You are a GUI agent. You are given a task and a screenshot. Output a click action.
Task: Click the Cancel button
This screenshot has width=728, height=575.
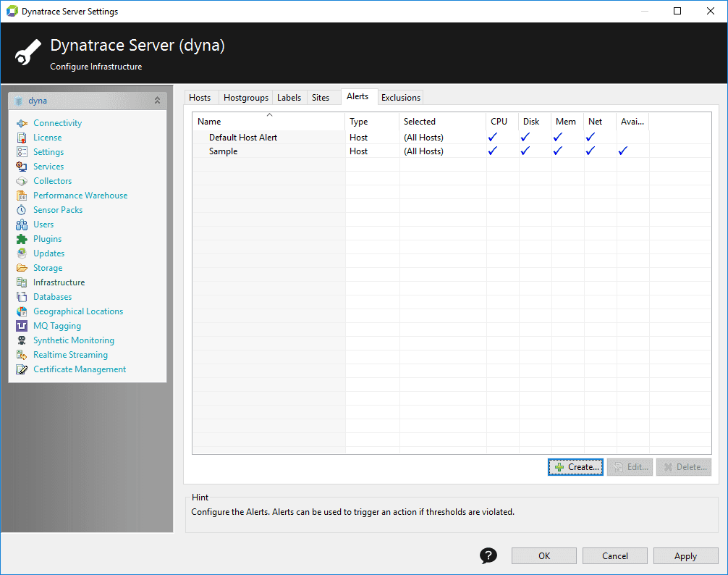pos(614,556)
